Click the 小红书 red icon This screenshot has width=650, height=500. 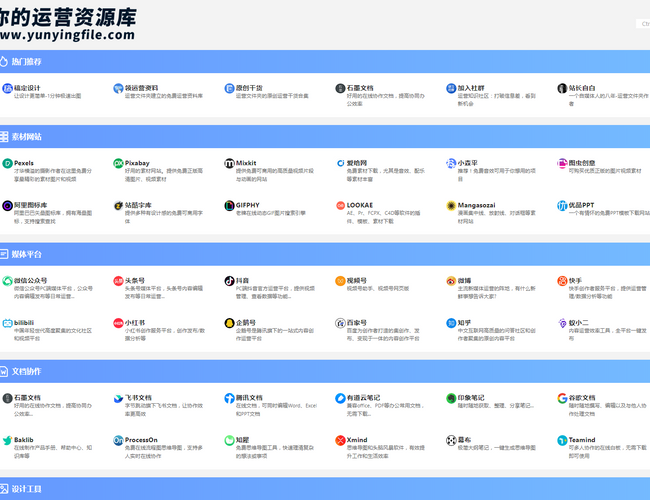pos(118,323)
